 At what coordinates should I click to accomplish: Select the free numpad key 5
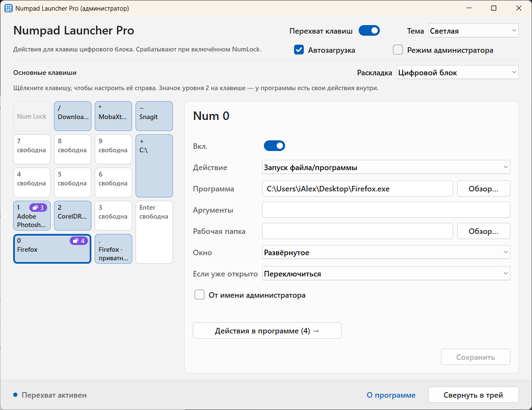73,182
